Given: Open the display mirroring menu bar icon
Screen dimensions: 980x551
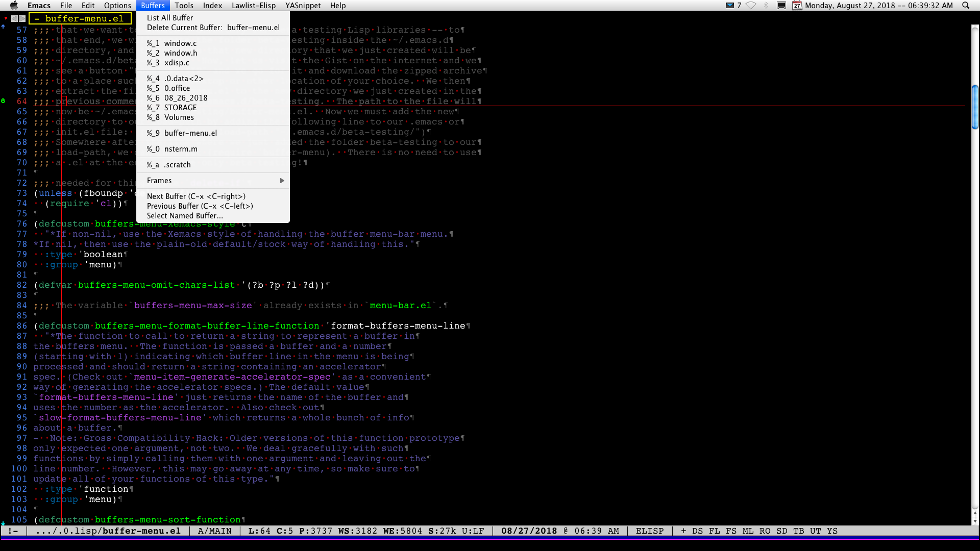Looking at the screenshot, I should (781, 5).
